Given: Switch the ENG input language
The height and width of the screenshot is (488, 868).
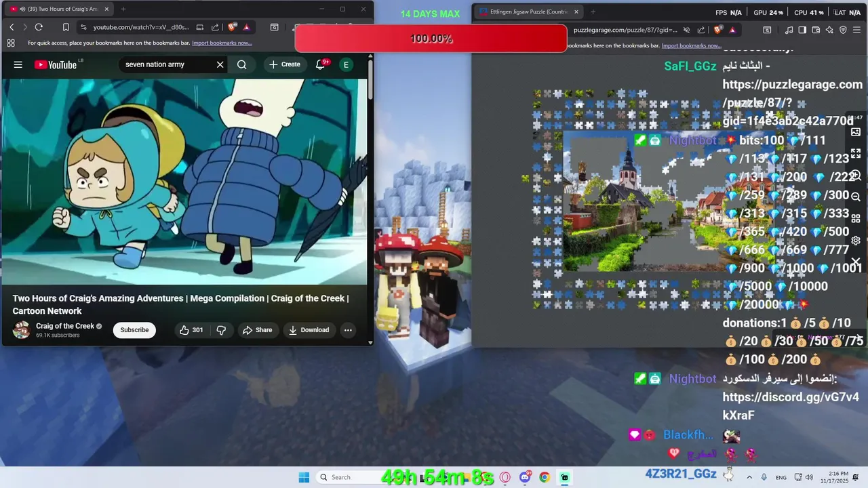Looking at the screenshot, I should pos(781,477).
